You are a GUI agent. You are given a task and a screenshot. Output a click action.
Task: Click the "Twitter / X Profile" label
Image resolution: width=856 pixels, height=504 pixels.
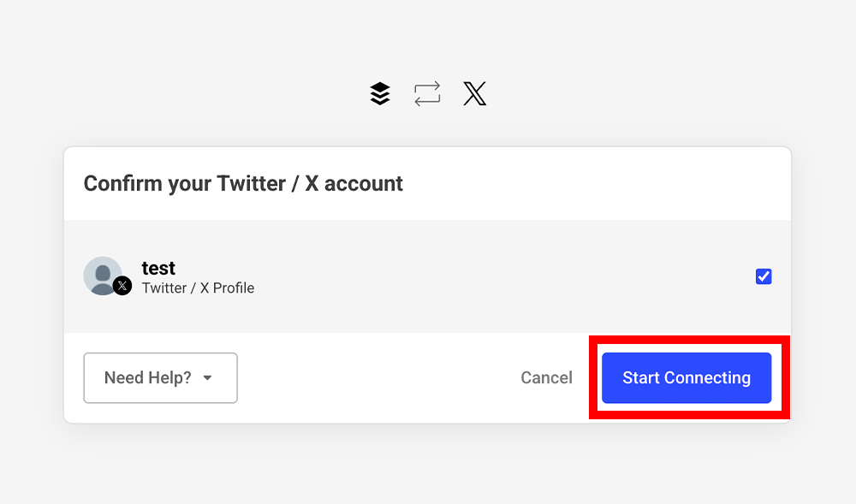click(x=198, y=288)
